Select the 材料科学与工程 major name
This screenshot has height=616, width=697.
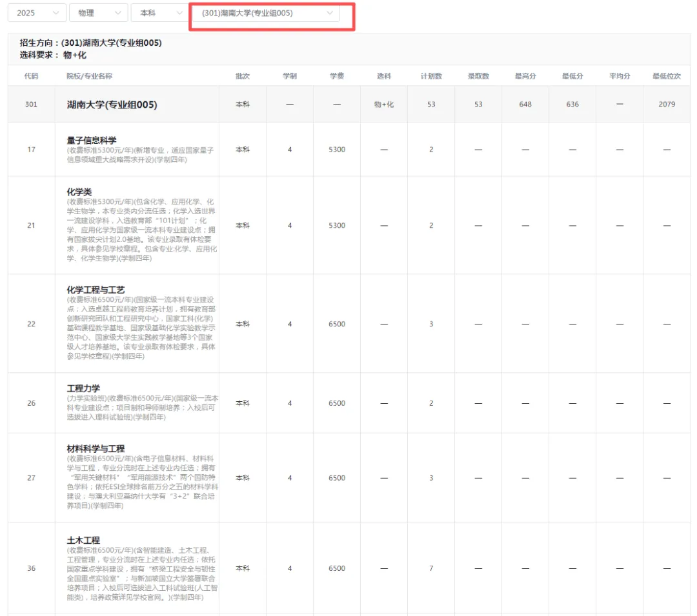point(96,449)
